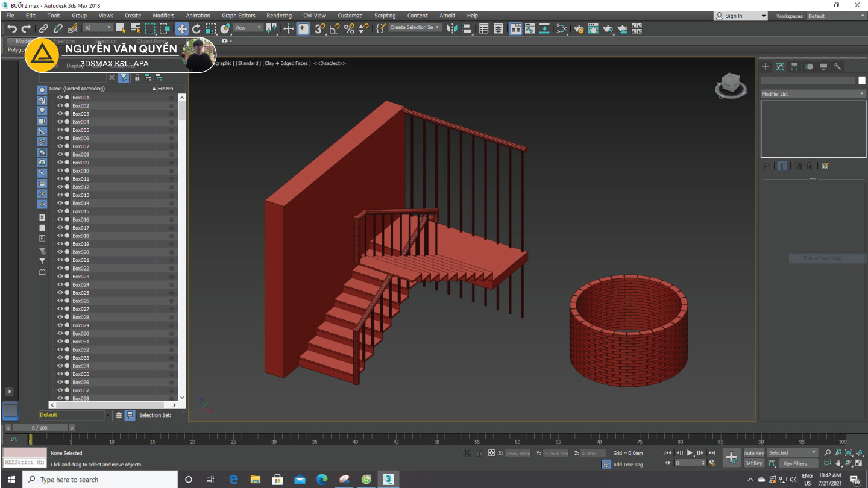Hide Box001 using its eye icon
This screenshot has height=488, width=868.
tap(60, 97)
